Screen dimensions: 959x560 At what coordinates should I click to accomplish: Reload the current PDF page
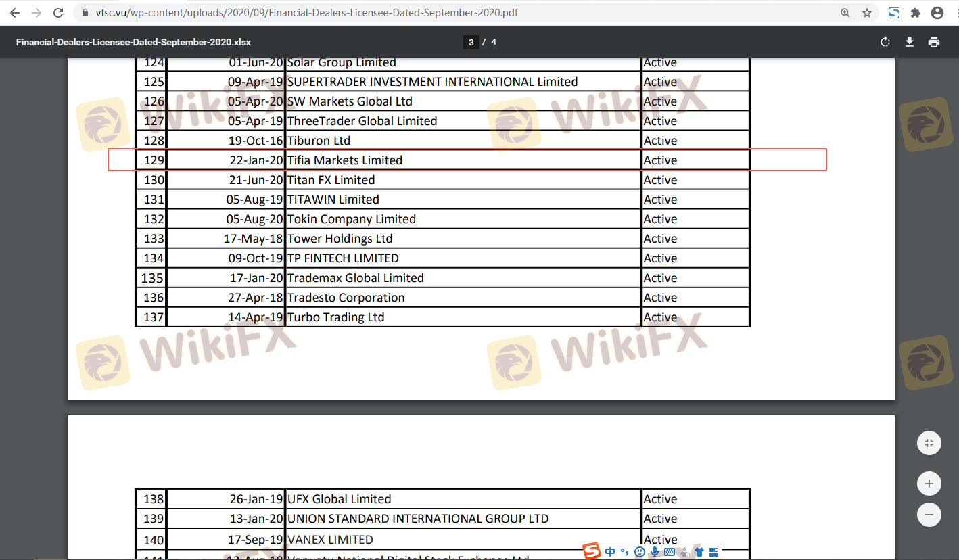click(58, 13)
